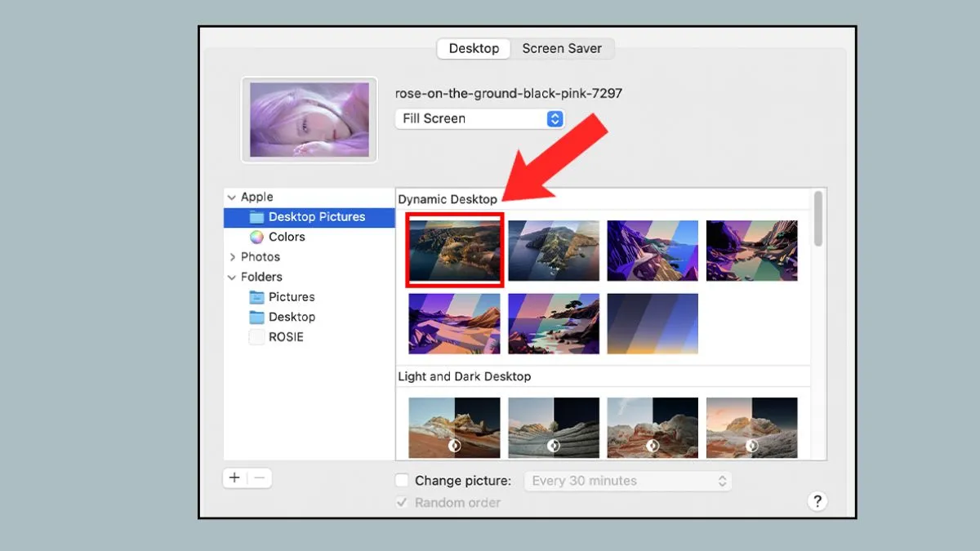Click the Desktop Pictures folder icon
The height and width of the screenshot is (551, 980).
[x=256, y=217]
